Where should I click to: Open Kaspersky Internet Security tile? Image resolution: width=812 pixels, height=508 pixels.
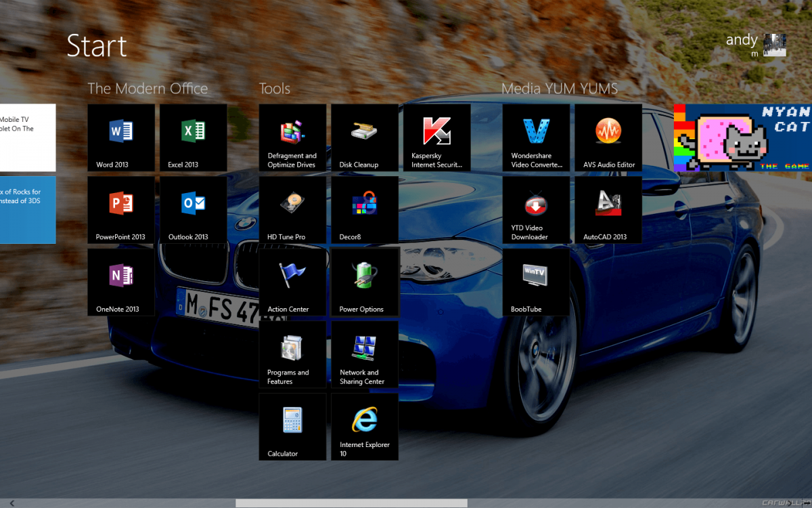(x=437, y=137)
